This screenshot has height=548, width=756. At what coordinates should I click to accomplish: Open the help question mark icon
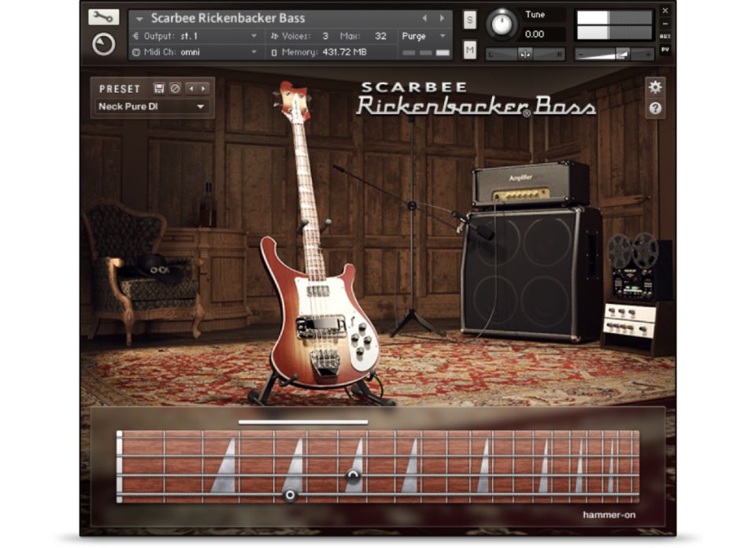(x=654, y=109)
